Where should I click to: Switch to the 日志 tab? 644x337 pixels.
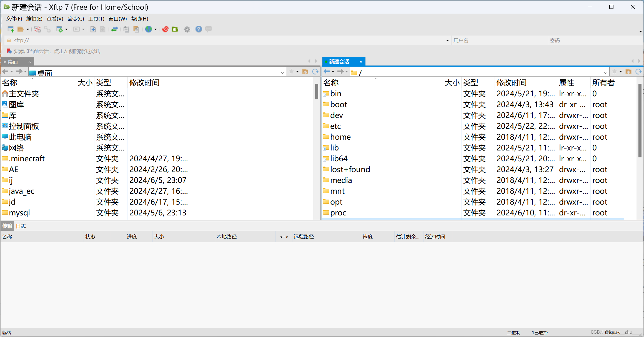(21, 226)
